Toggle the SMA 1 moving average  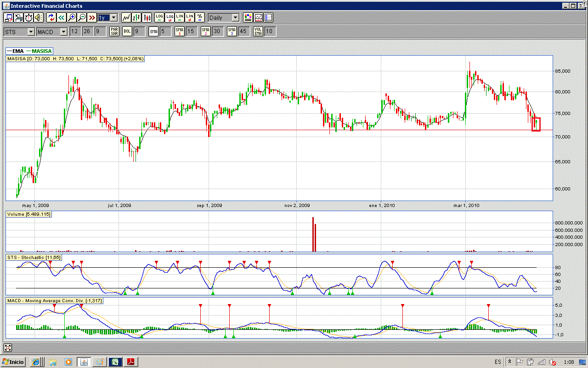click(x=180, y=31)
